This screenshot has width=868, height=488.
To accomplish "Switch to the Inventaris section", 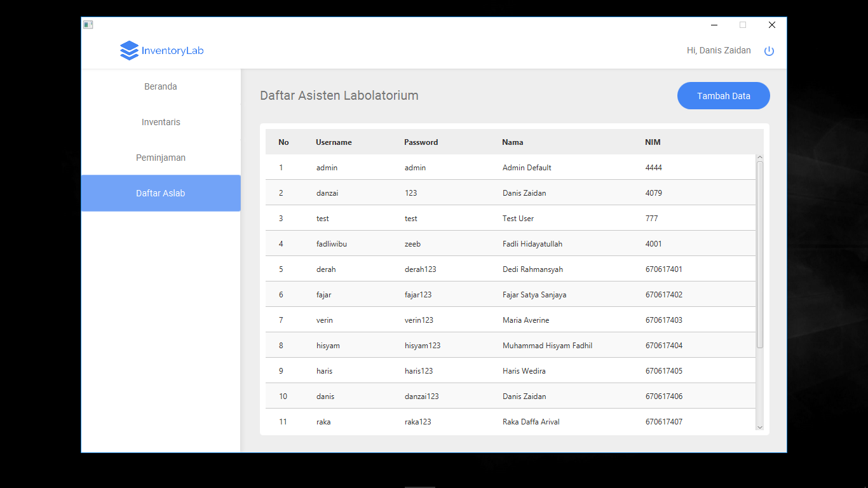I will pos(160,121).
